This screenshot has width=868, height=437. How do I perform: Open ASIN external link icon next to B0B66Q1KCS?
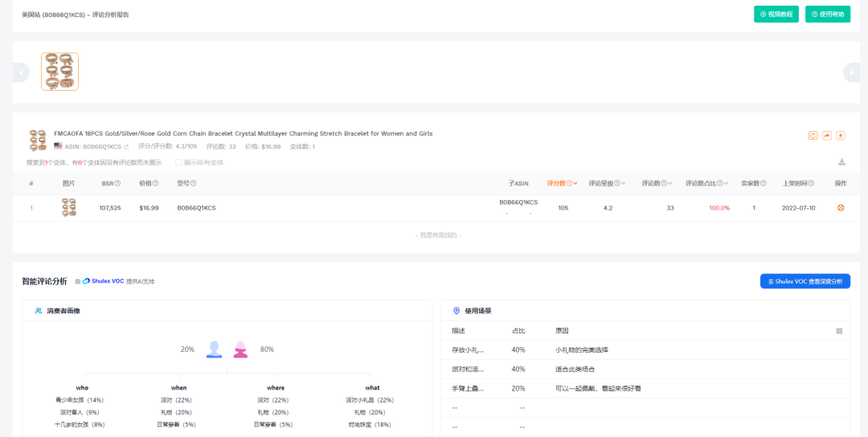point(126,146)
